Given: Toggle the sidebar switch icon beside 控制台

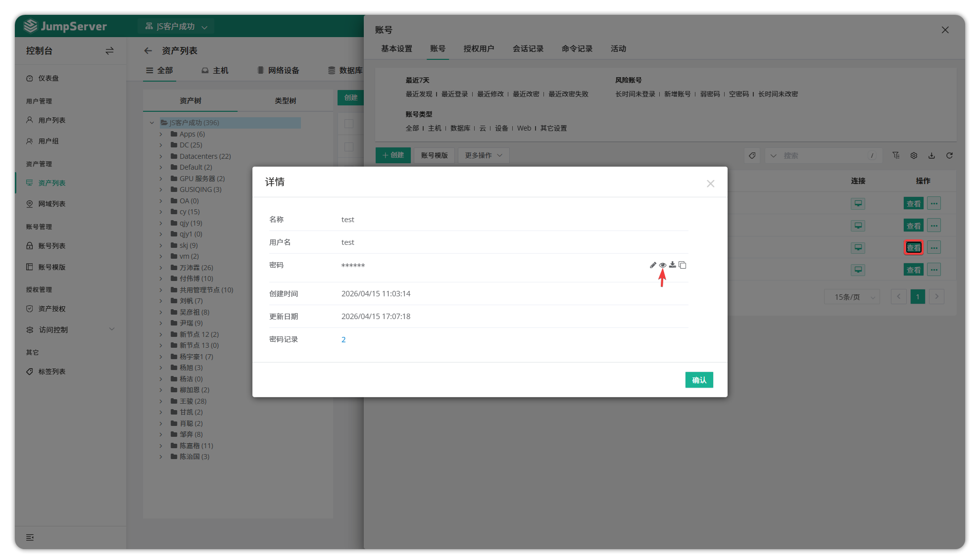Looking at the screenshot, I should [x=109, y=50].
